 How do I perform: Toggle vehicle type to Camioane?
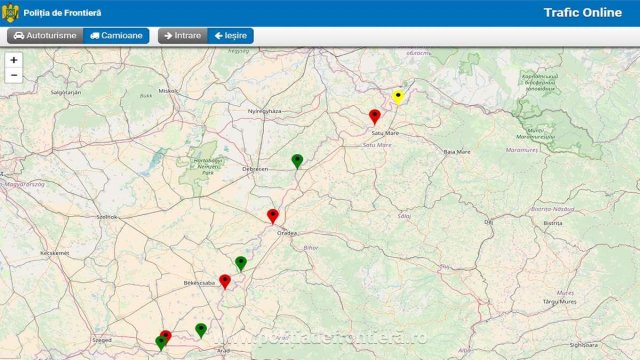(x=116, y=36)
